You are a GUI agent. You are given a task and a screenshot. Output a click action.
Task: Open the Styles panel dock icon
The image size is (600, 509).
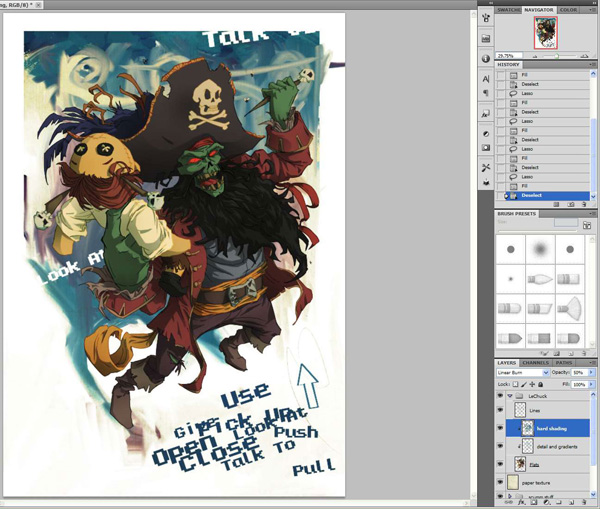(x=486, y=114)
